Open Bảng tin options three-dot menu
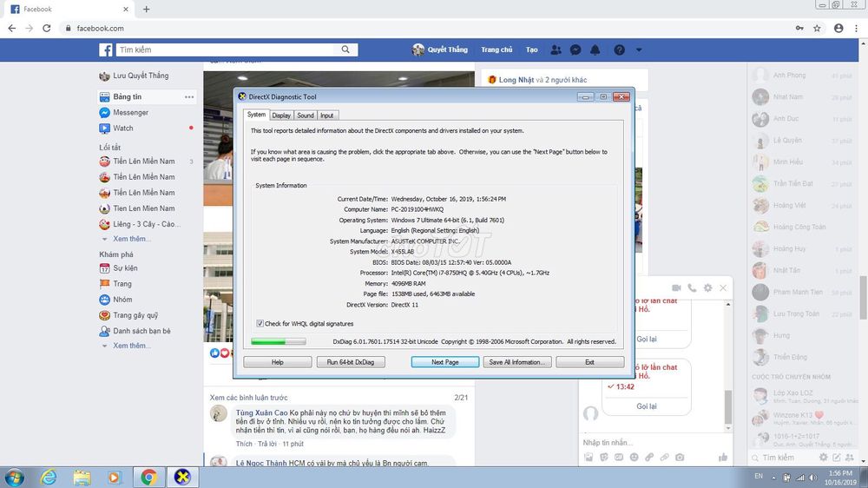Image resolution: width=868 pixels, height=488 pixels. tap(189, 97)
